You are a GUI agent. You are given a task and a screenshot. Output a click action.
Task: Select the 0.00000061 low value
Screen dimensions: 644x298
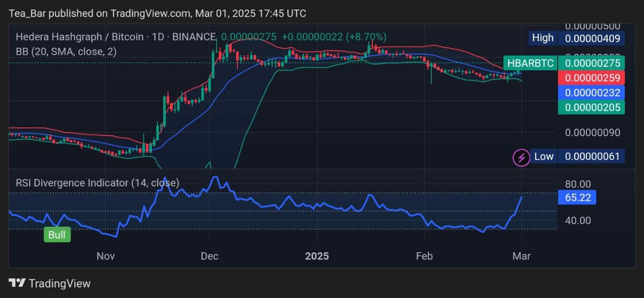[592, 156]
